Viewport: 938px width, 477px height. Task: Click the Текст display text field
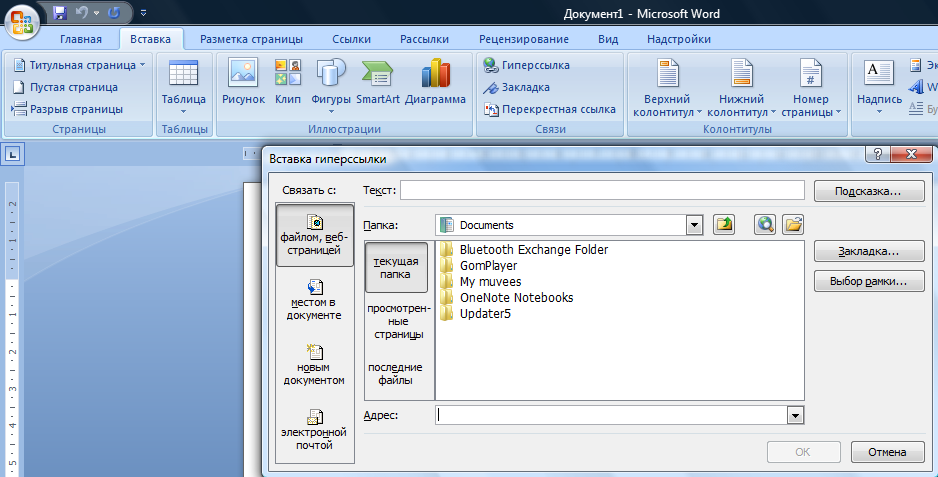602,190
